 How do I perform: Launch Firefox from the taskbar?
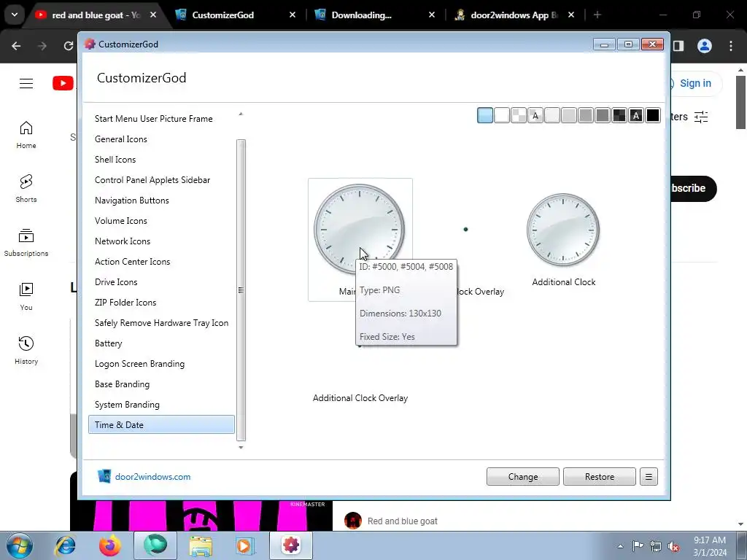109,545
